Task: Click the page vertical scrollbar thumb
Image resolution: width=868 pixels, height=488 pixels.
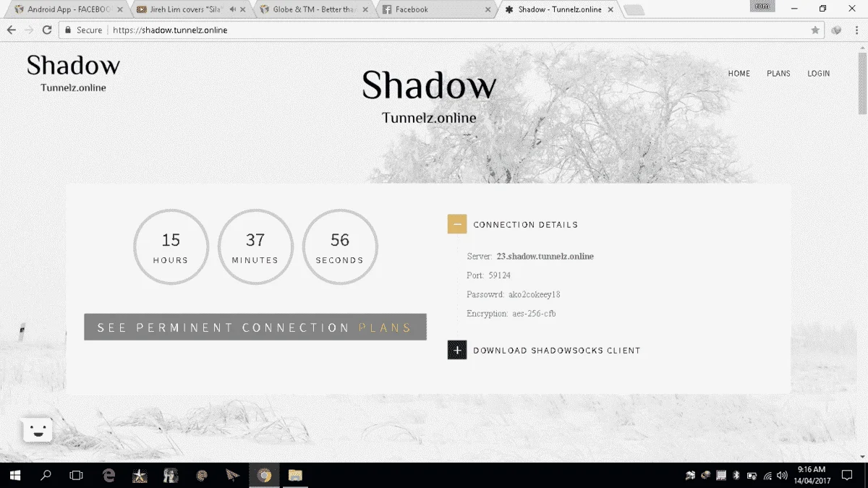Action: [862, 83]
